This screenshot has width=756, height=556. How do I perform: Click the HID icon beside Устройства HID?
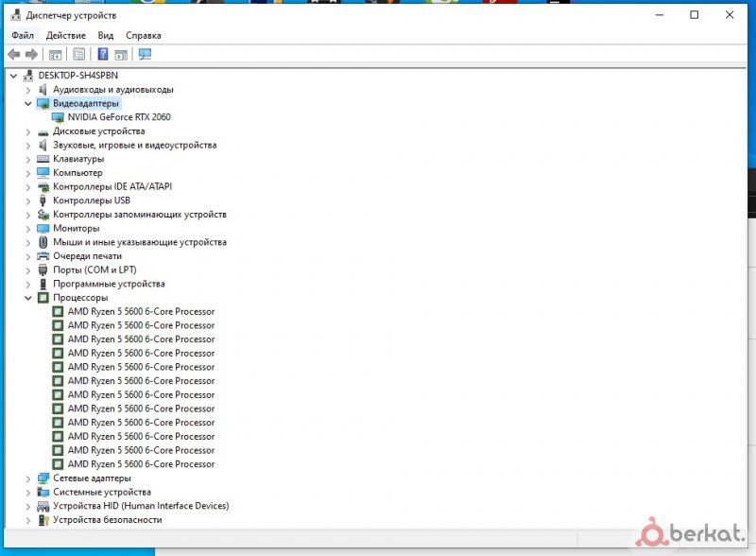click(x=43, y=506)
